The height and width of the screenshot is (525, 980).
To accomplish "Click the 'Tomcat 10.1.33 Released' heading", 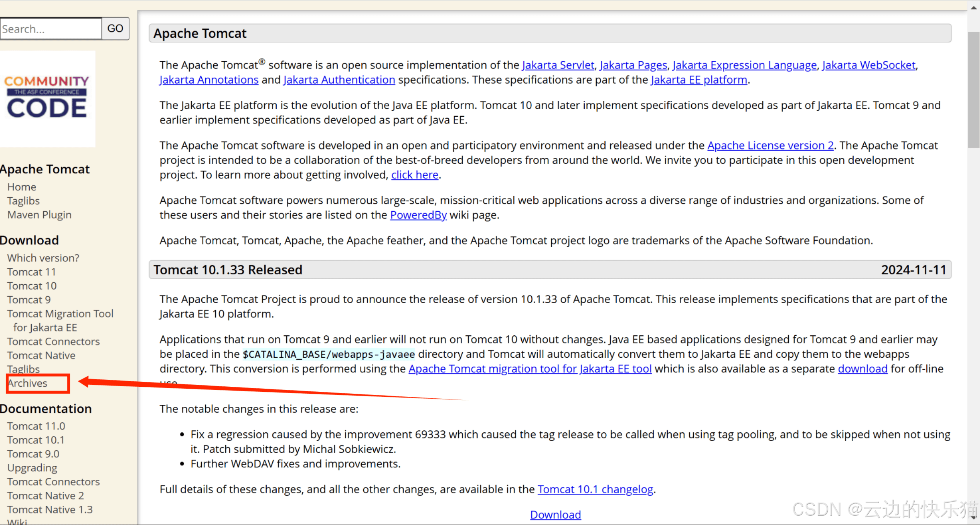I will click(x=228, y=270).
